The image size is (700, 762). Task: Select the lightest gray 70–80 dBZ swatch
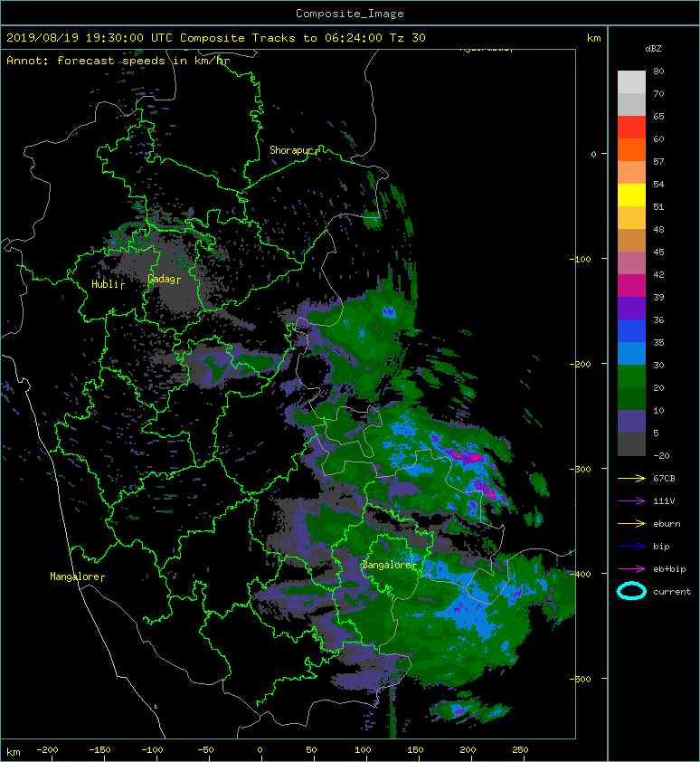pyautogui.click(x=631, y=82)
